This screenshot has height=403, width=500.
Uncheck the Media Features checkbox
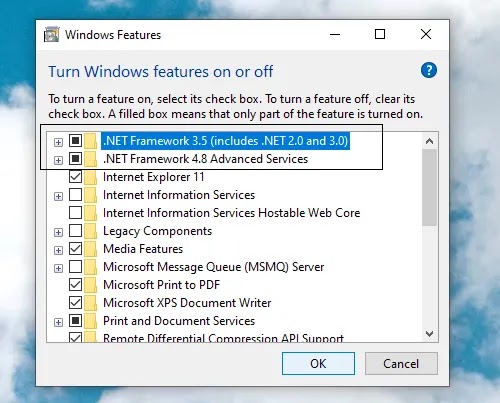pyautogui.click(x=75, y=248)
